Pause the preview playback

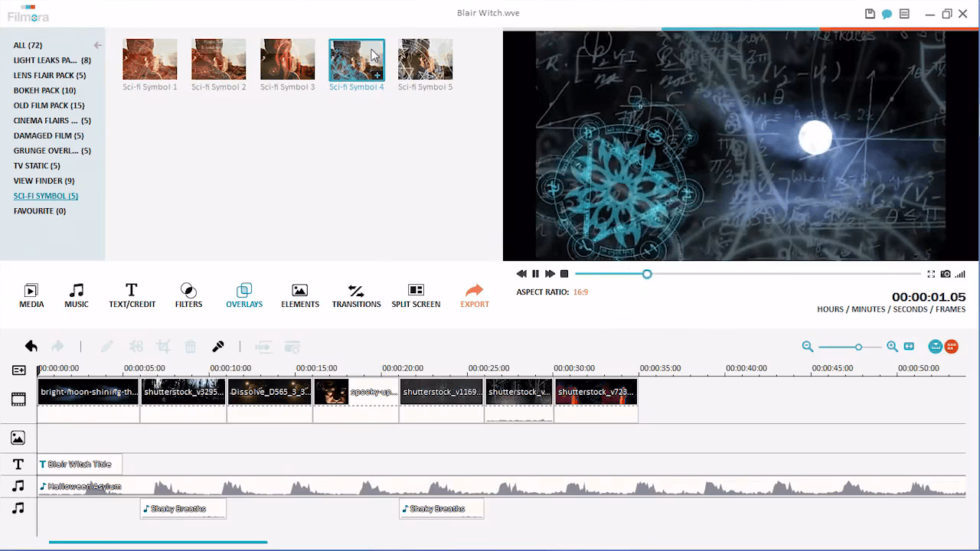point(536,274)
